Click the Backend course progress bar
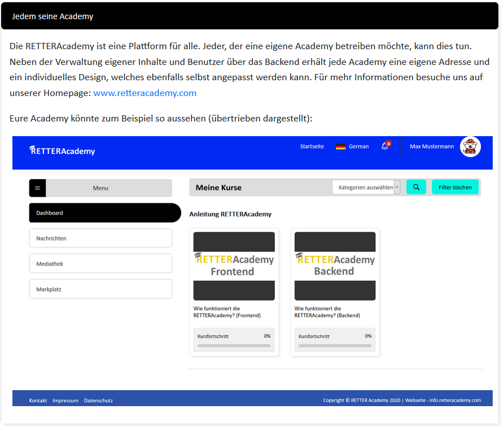 pos(335,346)
